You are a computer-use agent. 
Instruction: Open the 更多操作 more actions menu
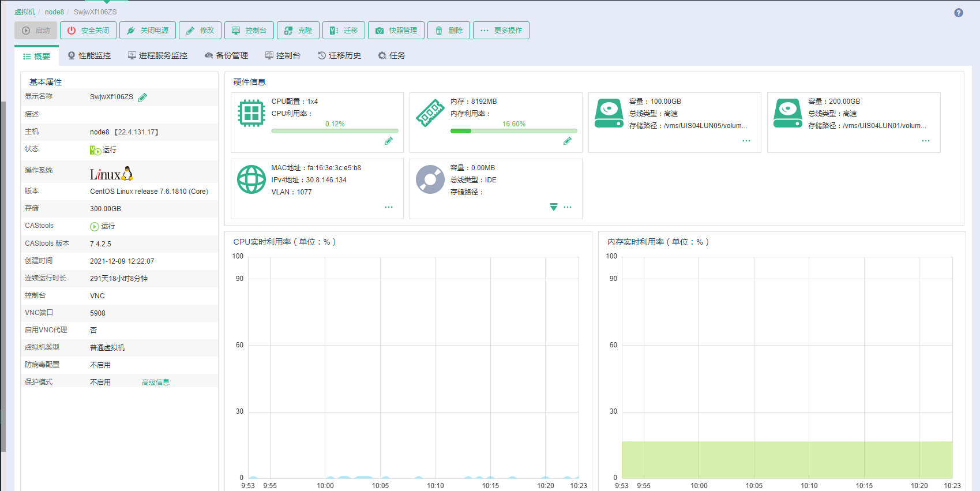pos(501,31)
